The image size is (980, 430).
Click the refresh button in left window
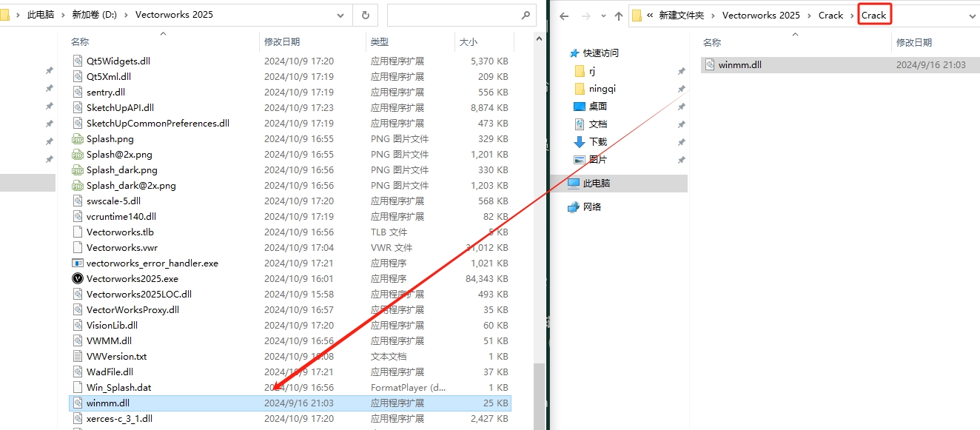click(x=366, y=14)
